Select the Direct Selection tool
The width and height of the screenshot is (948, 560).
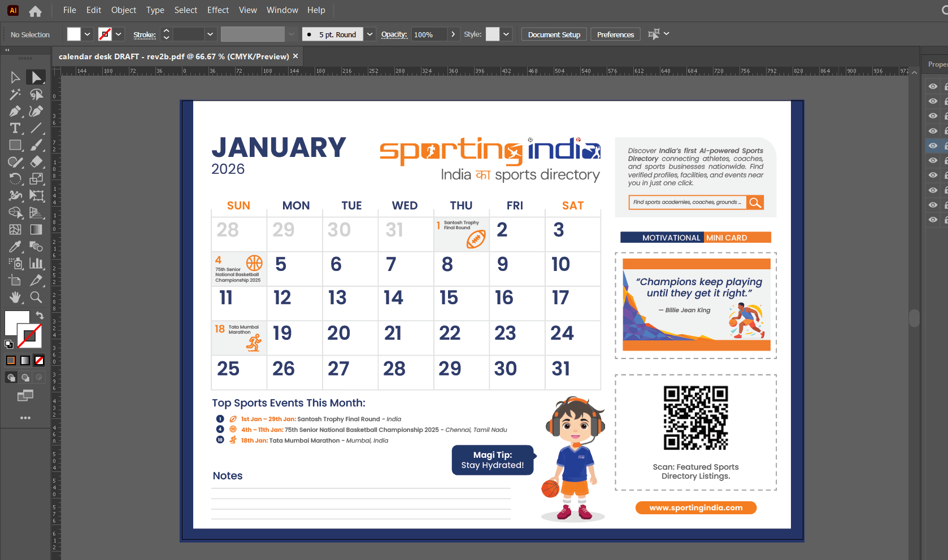36,77
